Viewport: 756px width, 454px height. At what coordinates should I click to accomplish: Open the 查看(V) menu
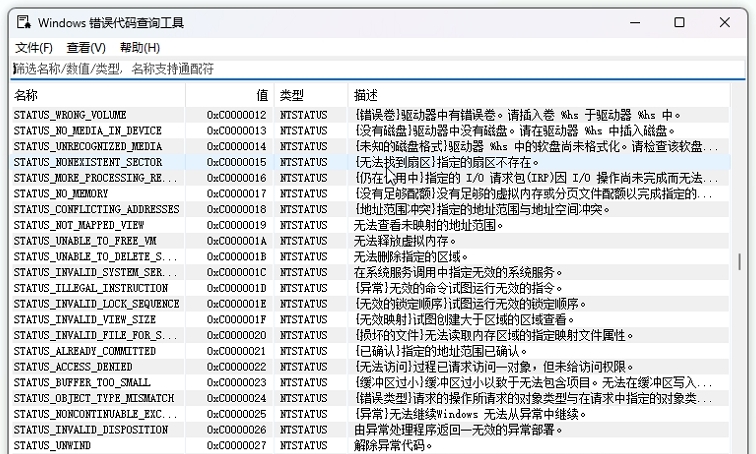click(x=86, y=48)
